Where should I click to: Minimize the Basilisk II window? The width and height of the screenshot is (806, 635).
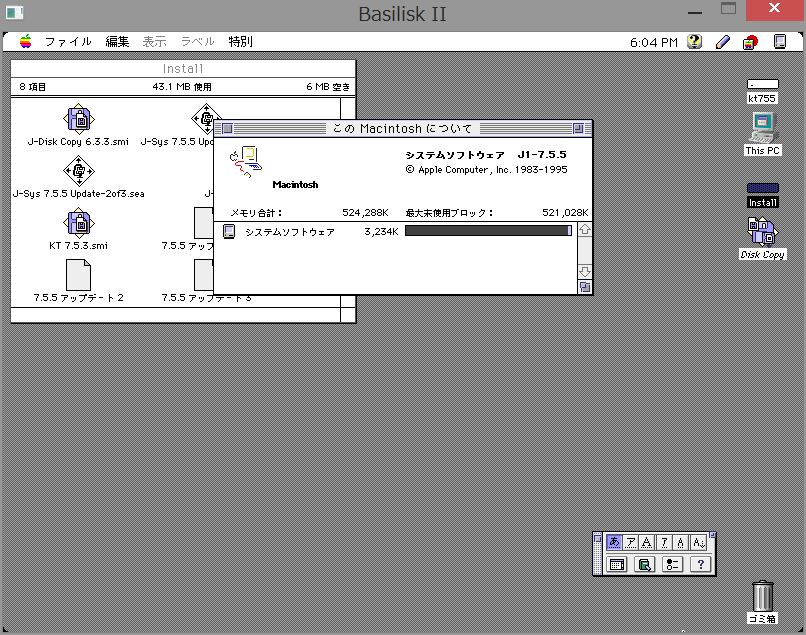695,11
